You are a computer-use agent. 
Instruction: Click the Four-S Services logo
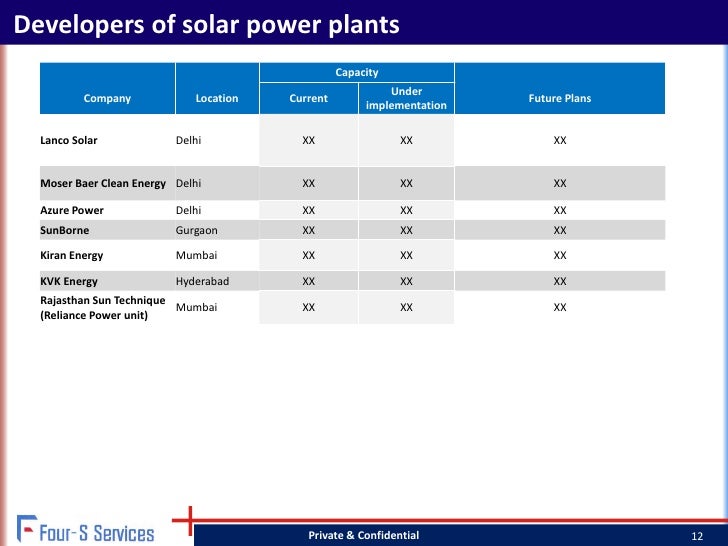(x=85, y=529)
